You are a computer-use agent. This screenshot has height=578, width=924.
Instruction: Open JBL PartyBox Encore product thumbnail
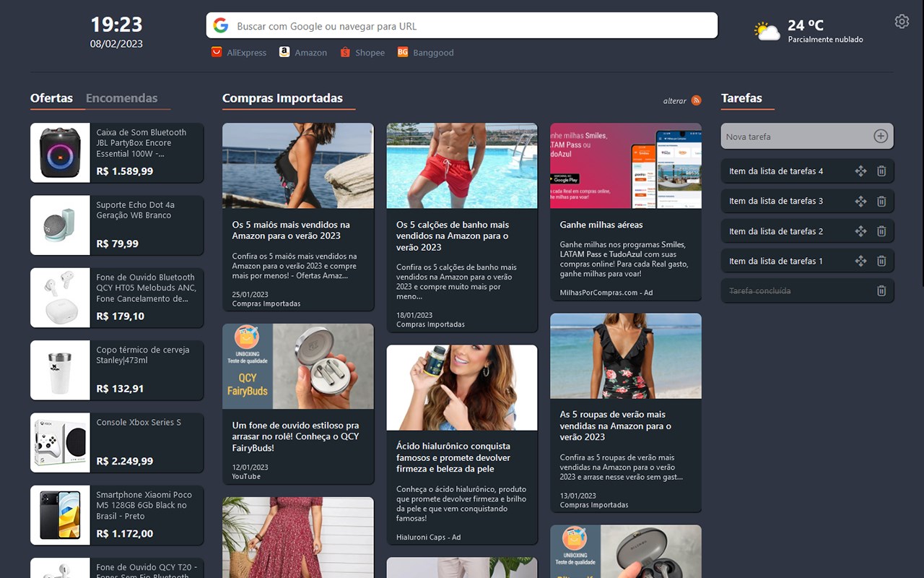coord(60,152)
